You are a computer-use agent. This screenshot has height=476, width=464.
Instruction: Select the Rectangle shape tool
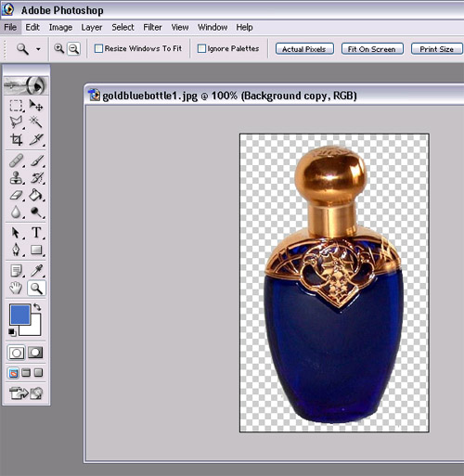[36, 250]
